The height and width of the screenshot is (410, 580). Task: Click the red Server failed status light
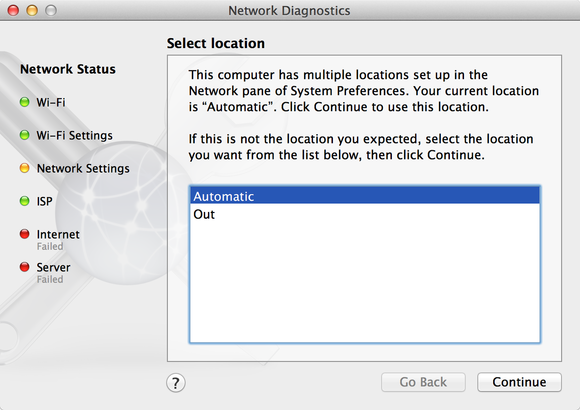click(24, 267)
